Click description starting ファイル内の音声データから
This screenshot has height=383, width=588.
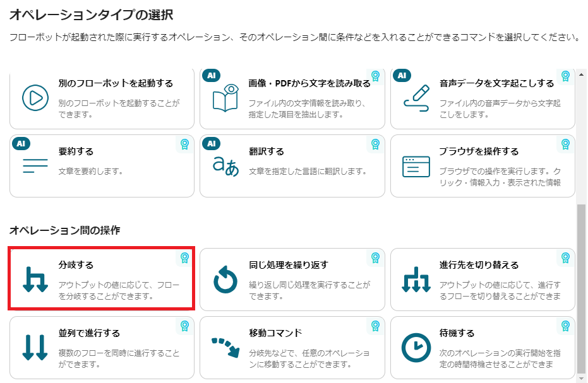tap(500, 109)
